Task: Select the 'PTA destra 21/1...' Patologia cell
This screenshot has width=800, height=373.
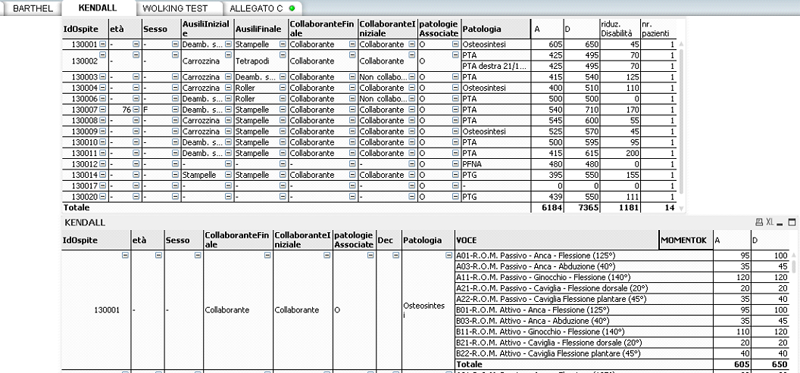Action: [x=496, y=66]
